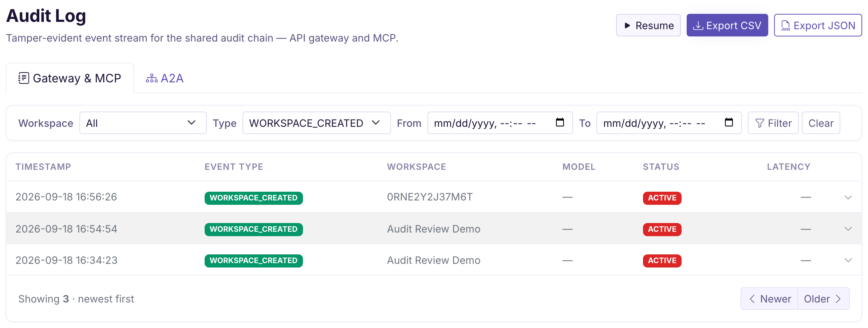Export the audit log as JSON
Image resolution: width=868 pixels, height=328 pixels.
[x=818, y=25]
